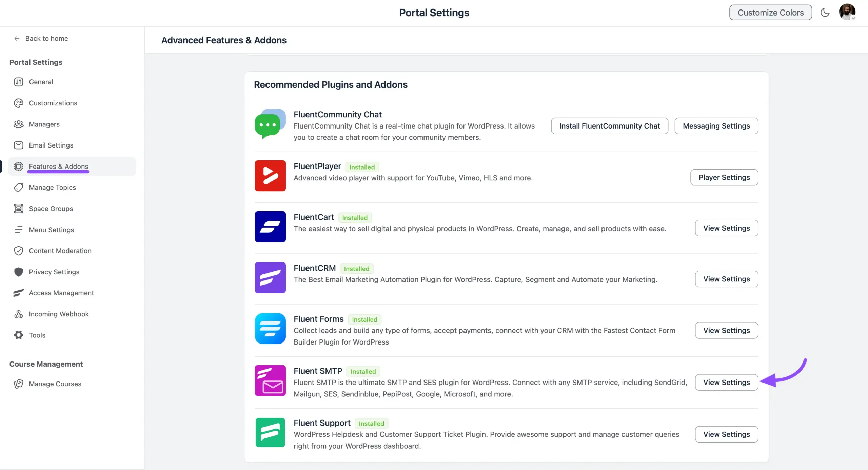Viewport: 868px width, 470px height.
Task: Click the Back to home arrow icon
Action: click(x=17, y=38)
